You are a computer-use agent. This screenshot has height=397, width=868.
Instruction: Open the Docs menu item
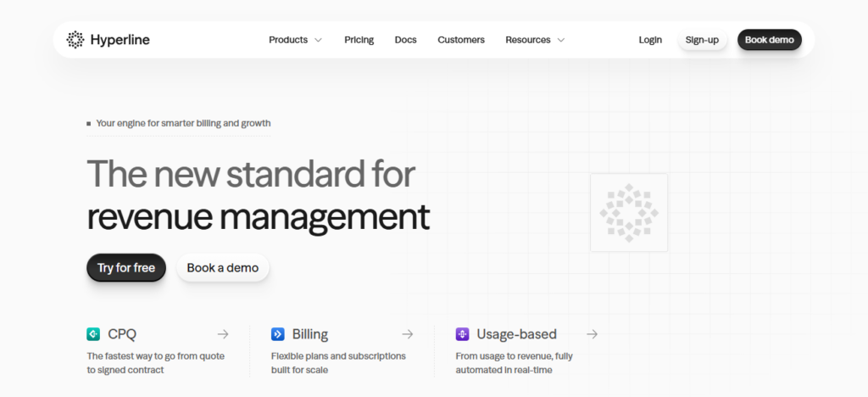click(405, 40)
